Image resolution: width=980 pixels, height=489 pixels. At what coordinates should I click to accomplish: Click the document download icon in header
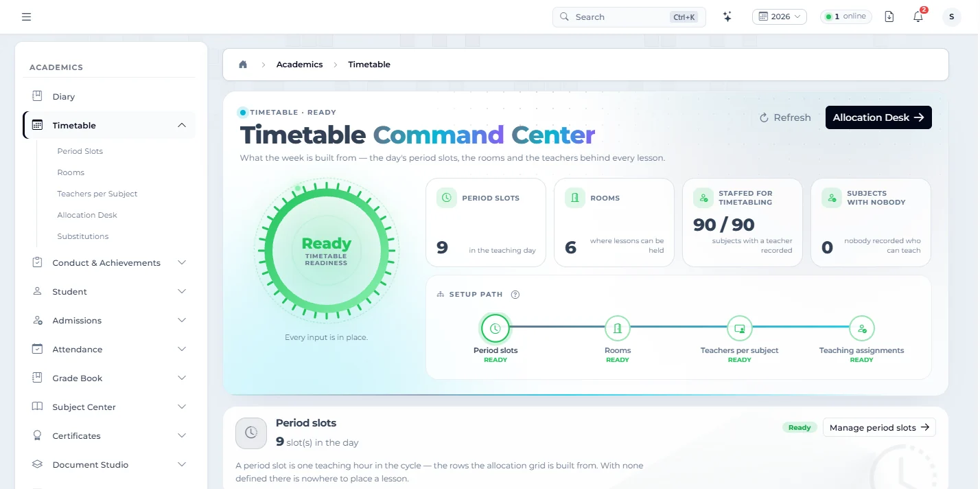coord(889,16)
